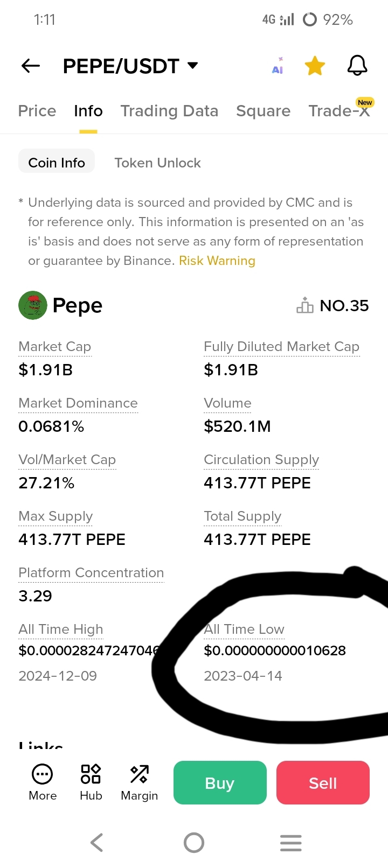This screenshot has height=868, width=388.
Task: Tap the NO.35 ranking icon
Action: coord(304,305)
